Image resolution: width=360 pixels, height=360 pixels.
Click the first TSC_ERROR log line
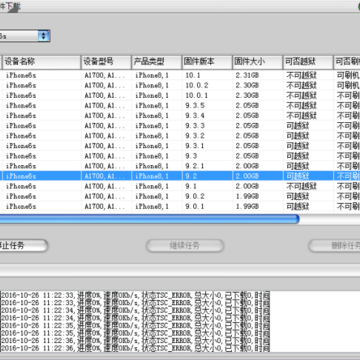[135, 295]
